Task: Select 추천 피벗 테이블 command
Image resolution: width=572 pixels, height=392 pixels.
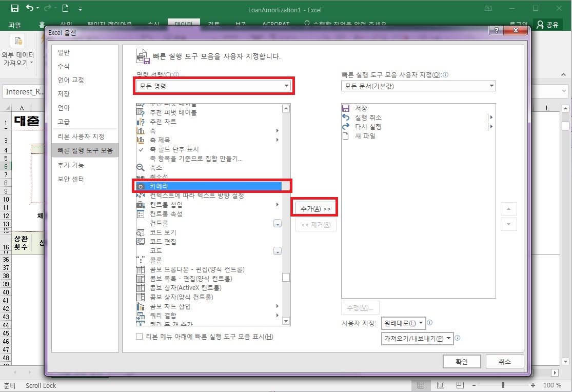Action: [209, 112]
